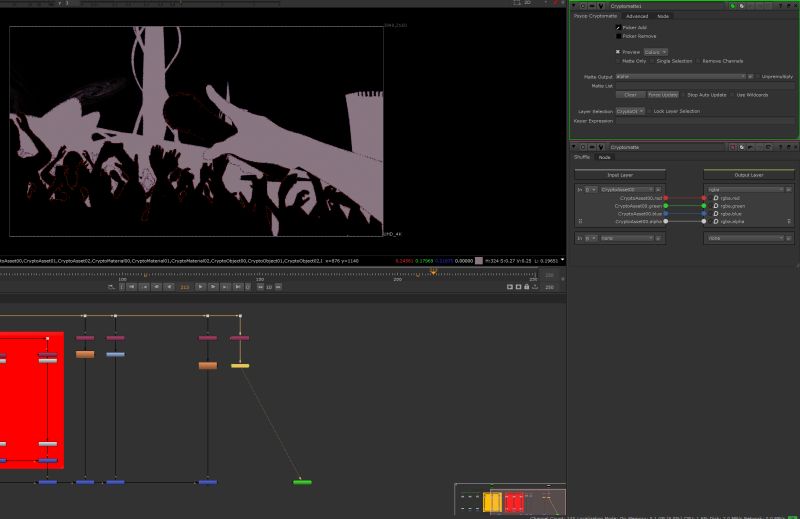Select the green node in the node graph
This screenshot has height=519, width=800.
(x=302, y=482)
